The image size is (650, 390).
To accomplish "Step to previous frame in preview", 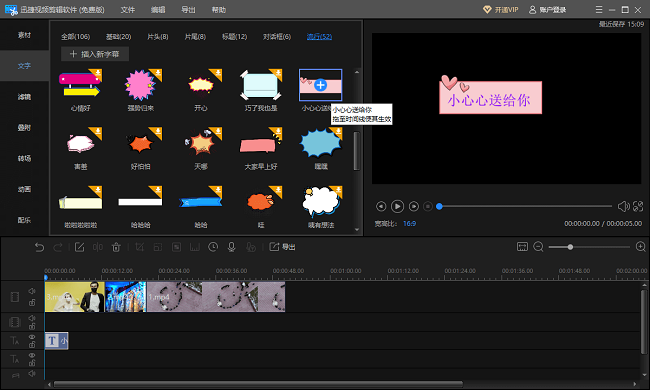I will pos(381,206).
